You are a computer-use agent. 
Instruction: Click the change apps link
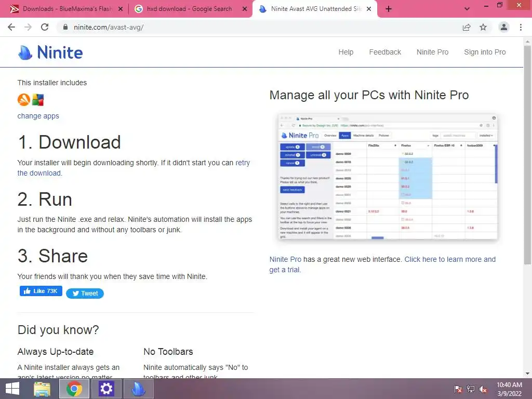(x=38, y=116)
